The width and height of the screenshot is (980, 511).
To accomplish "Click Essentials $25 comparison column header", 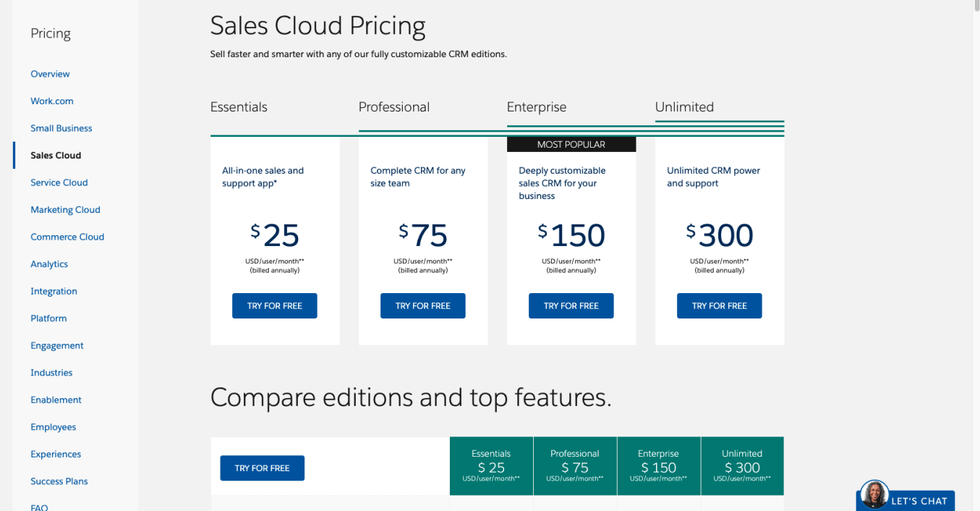I will click(492, 466).
